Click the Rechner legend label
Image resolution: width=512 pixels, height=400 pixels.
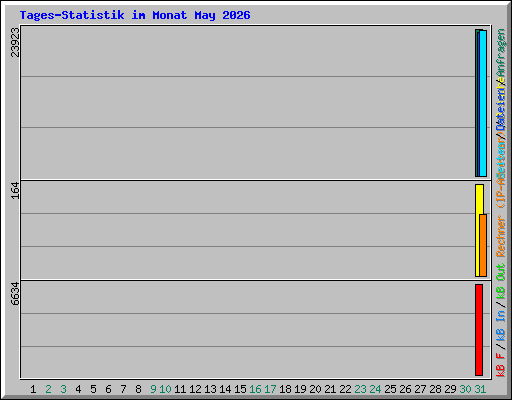[501, 236]
